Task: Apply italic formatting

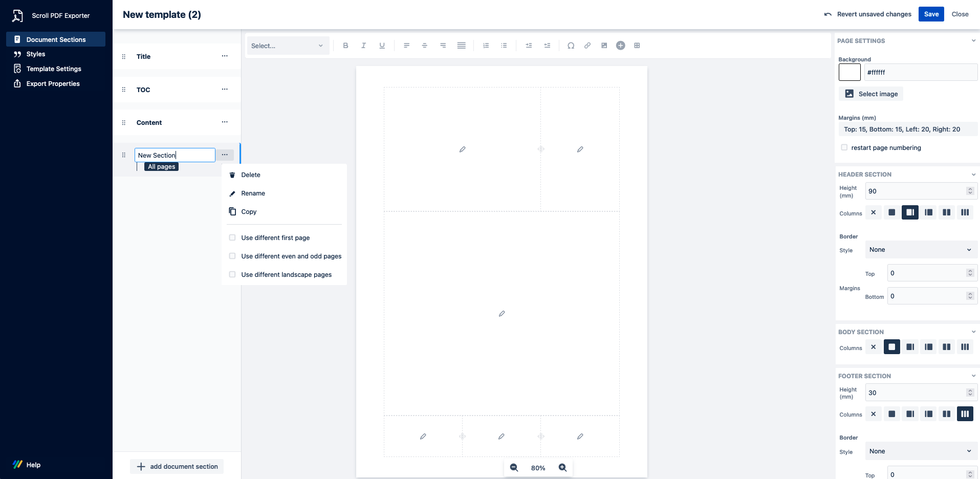Action: (x=363, y=46)
